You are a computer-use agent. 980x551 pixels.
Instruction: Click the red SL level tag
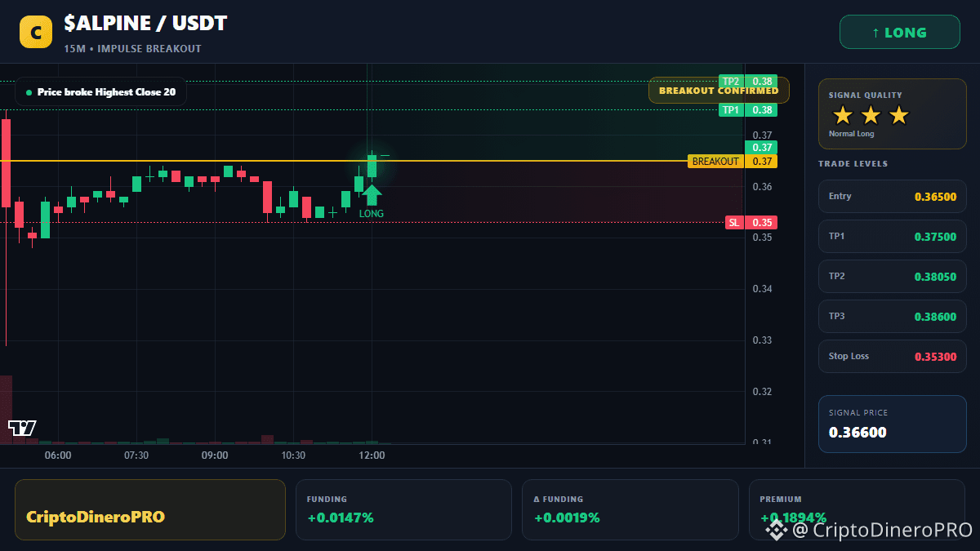[x=751, y=222]
